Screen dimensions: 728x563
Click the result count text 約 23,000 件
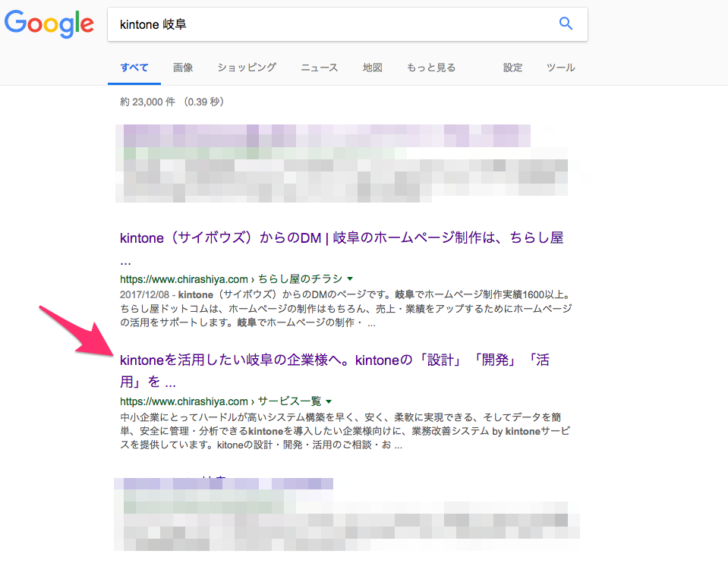click(147, 102)
